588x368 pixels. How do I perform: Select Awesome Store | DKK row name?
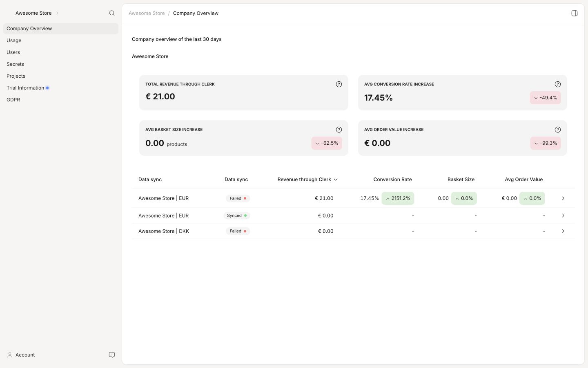click(x=164, y=231)
